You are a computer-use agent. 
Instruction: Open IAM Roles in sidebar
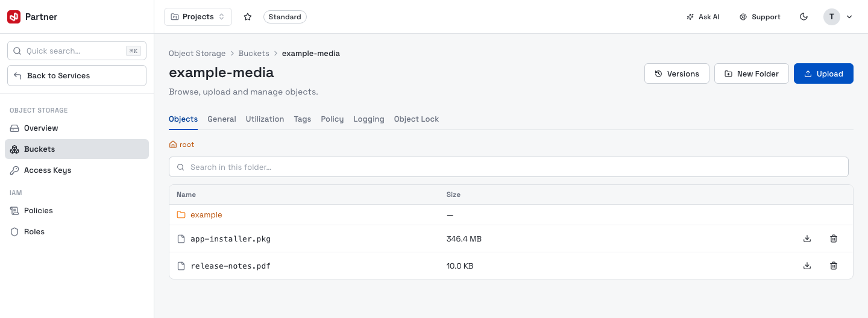click(x=77, y=232)
